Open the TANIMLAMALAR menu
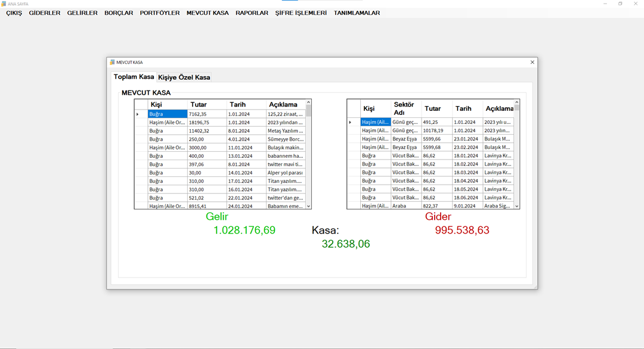Viewport: 644px width, 349px height. click(x=357, y=13)
